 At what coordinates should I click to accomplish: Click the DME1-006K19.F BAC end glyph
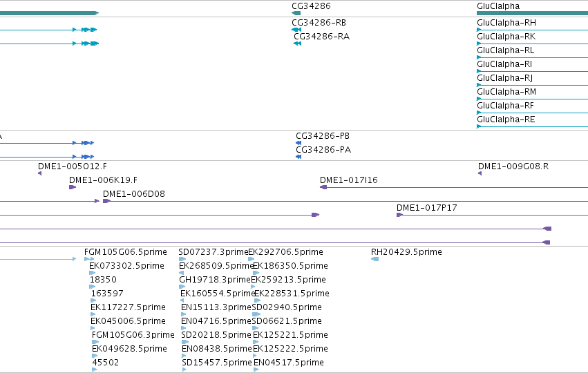(x=73, y=187)
